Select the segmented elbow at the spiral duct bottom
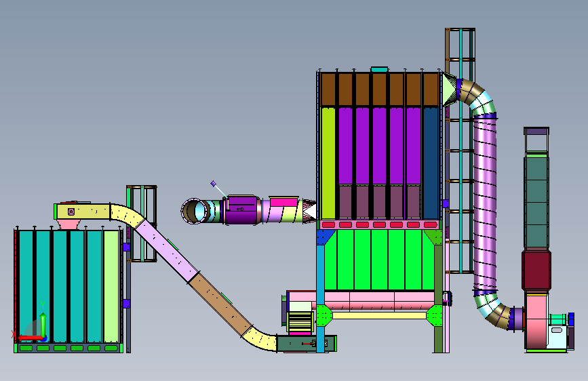 coord(494,309)
